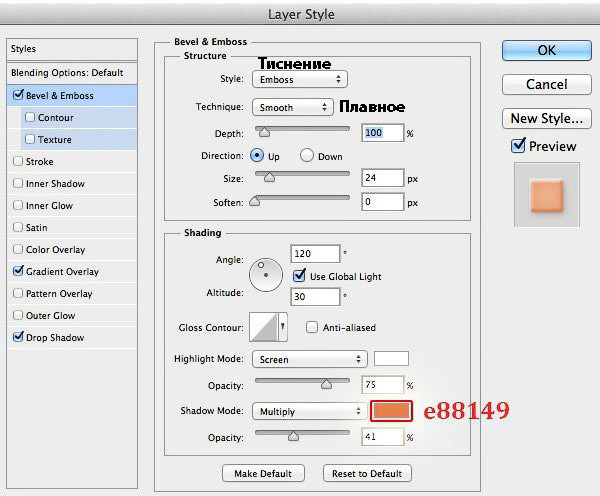Enable the Texture checkbox
The width and height of the screenshot is (600, 496).
click(30, 139)
